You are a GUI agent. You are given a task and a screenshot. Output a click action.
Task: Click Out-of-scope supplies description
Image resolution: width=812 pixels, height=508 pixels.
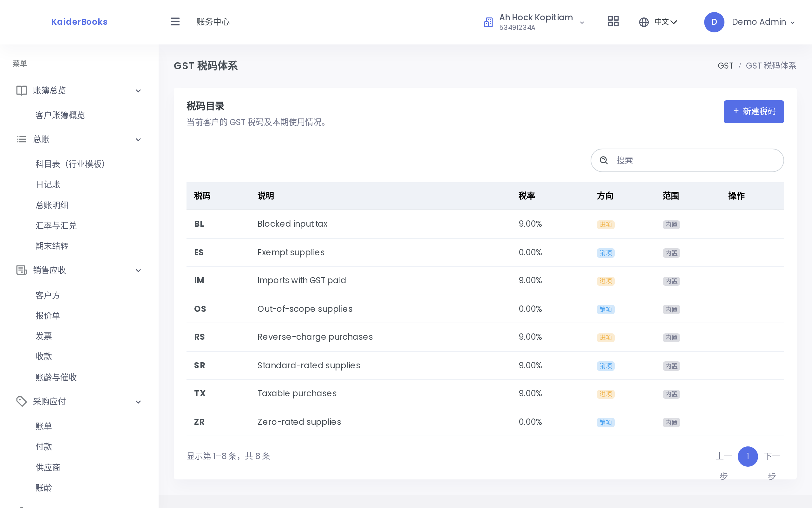[x=305, y=309]
